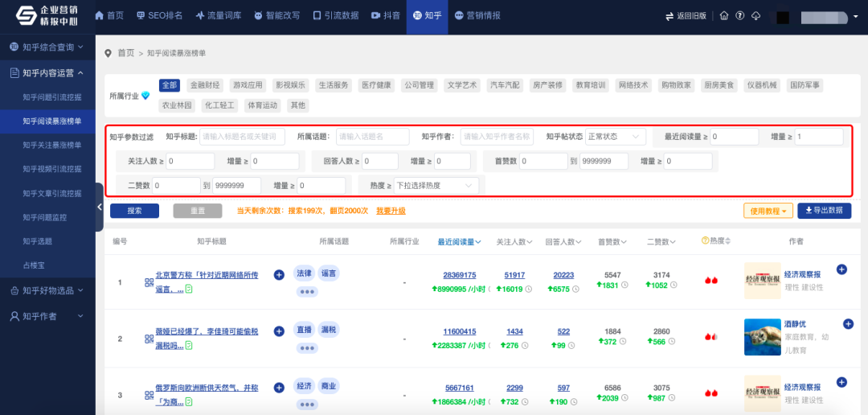The width and height of the screenshot is (868, 415).
Task: Click the QR code icon in row 1
Action: tap(149, 282)
